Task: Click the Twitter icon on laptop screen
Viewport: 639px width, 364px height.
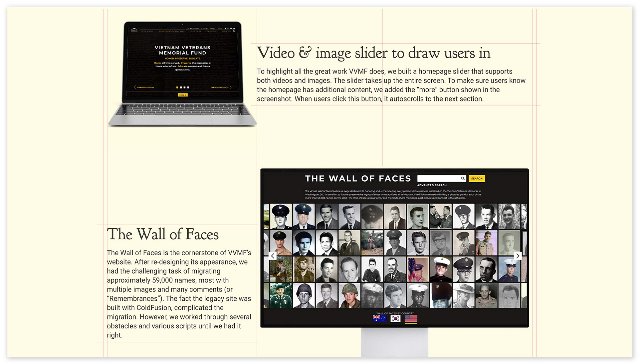Action: click(x=225, y=28)
